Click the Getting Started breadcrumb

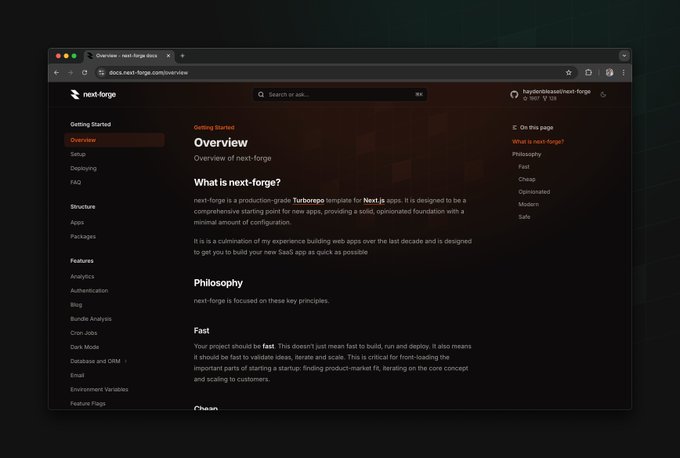point(214,128)
